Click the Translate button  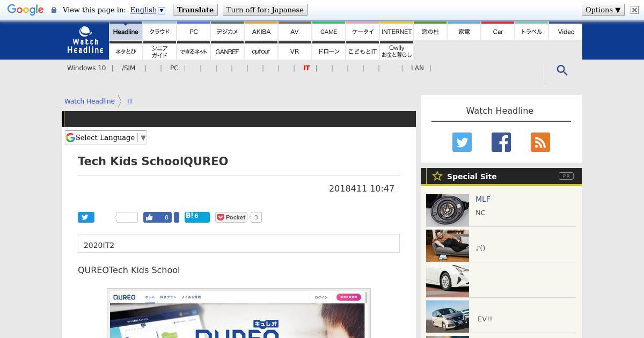(195, 10)
